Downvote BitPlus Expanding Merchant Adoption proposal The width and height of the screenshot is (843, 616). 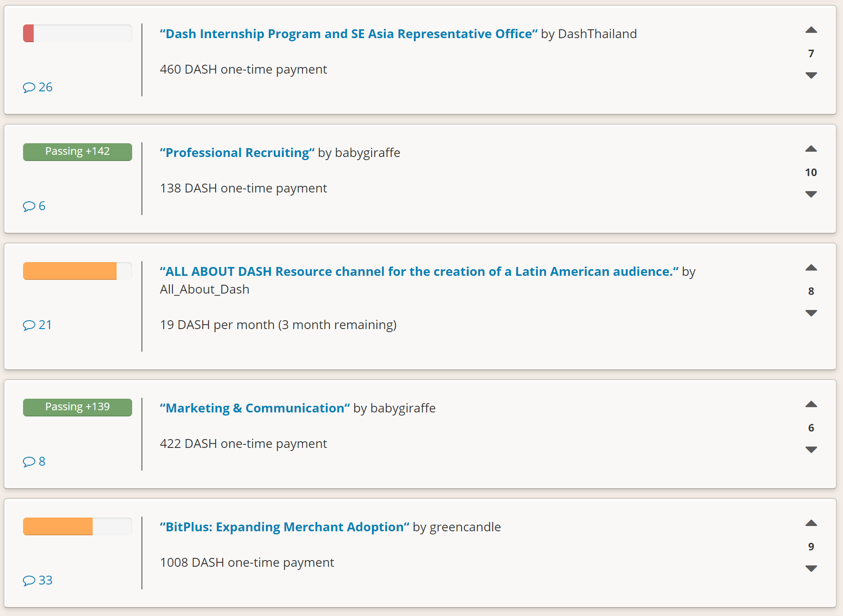tap(811, 569)
